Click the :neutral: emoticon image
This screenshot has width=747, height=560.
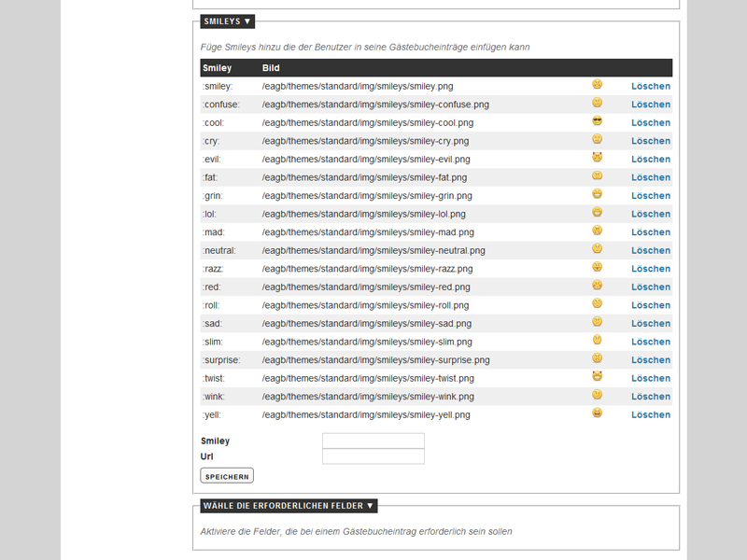(x=597, y=248)
